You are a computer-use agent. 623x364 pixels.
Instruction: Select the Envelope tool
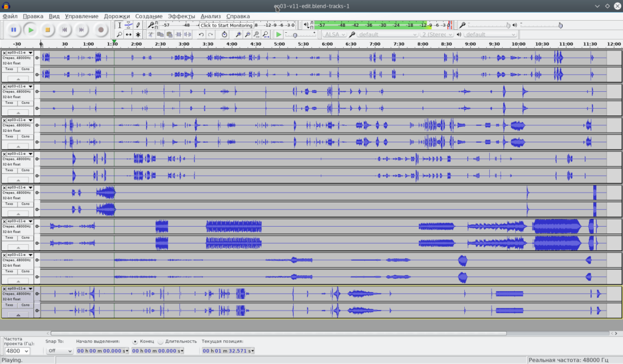click(128, 25)
